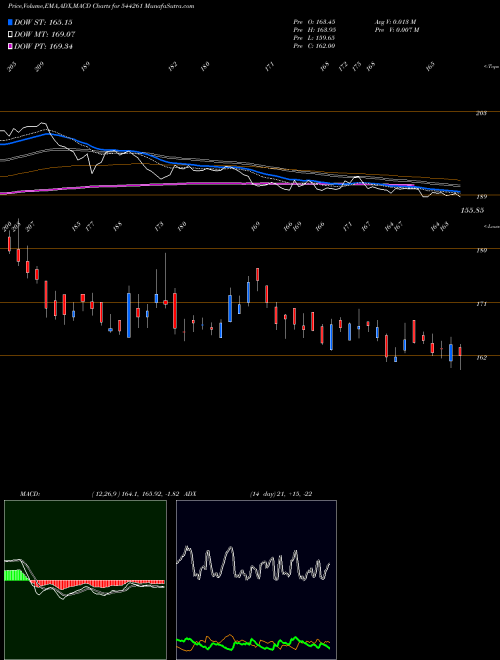Select the 'DOW MT: 169.07' legend label
Viewport: 500px width, 660px height.
pos(45,35)
